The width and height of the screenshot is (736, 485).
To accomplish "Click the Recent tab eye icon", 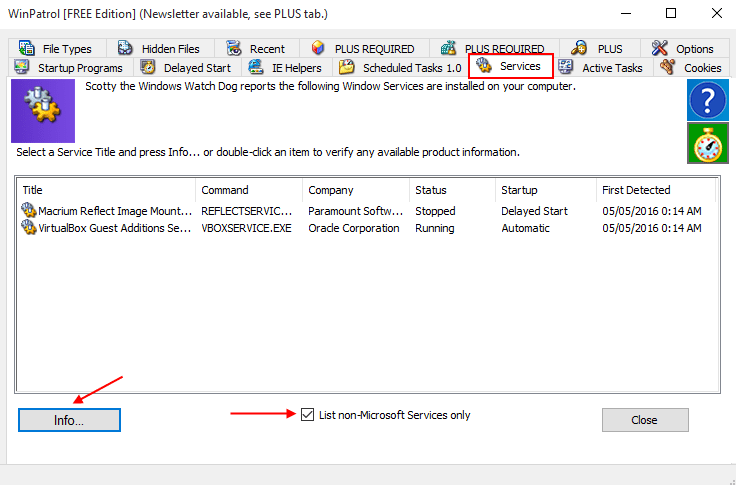I will coord(233,48).
